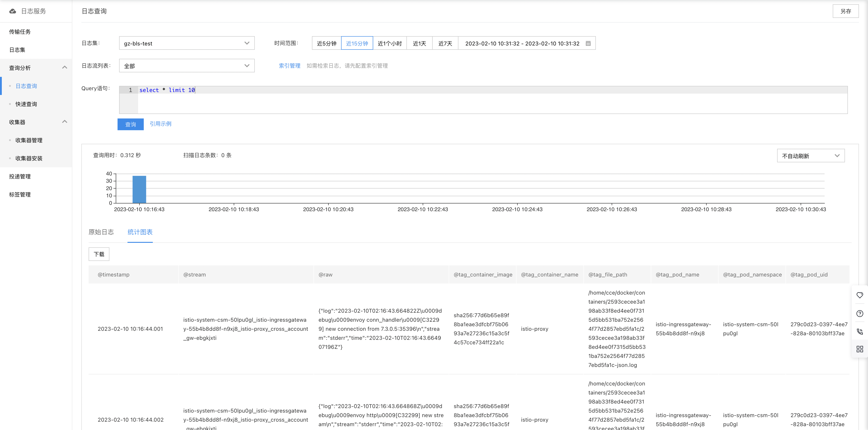Open the grid apps icon on right
Screen dimensions: 868x430
860,349
